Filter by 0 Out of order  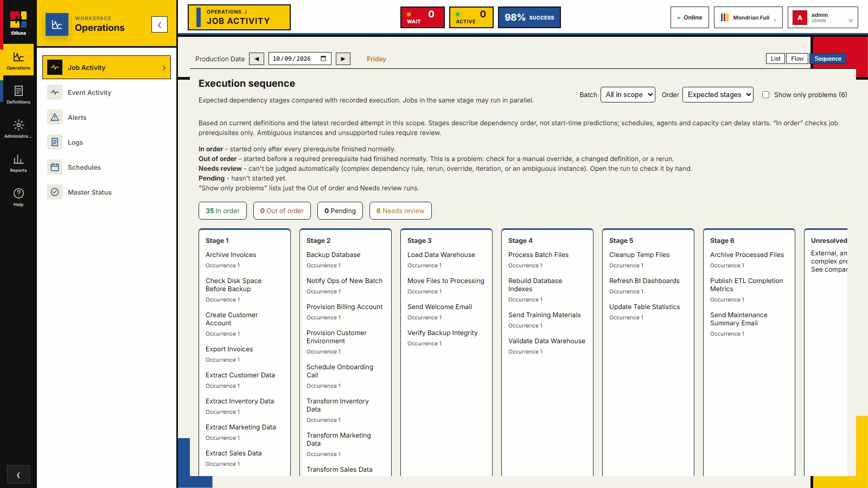click(x=282, y=211)
